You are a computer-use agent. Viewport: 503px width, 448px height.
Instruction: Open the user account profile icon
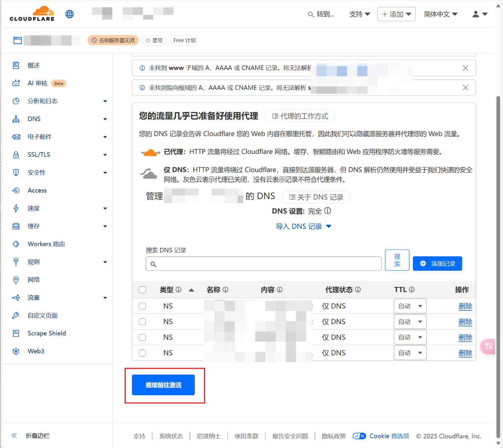coord(476,14)
